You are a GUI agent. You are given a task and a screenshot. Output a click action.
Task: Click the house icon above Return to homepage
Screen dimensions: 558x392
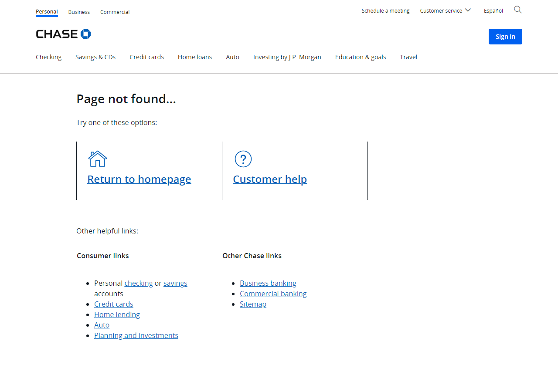[98, 159]
